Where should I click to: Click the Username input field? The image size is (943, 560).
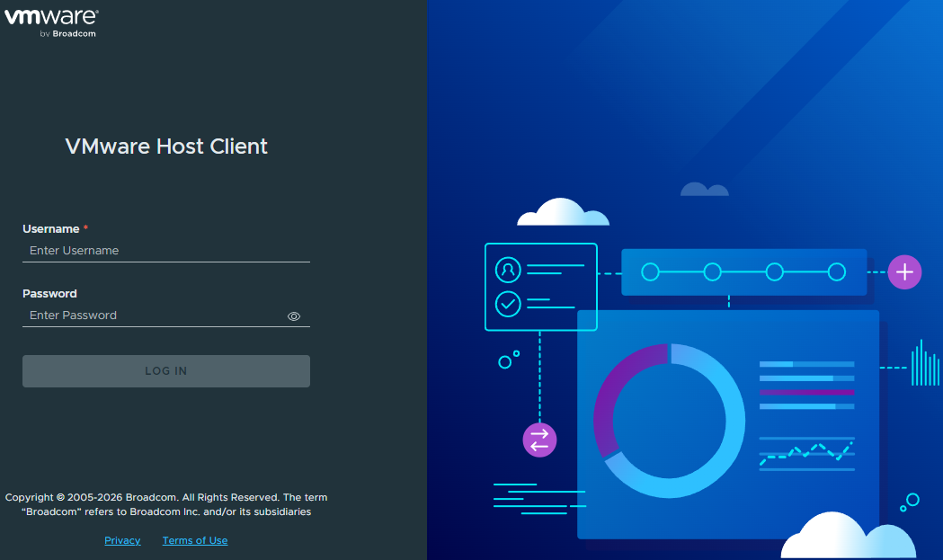(x=166, y=251)
